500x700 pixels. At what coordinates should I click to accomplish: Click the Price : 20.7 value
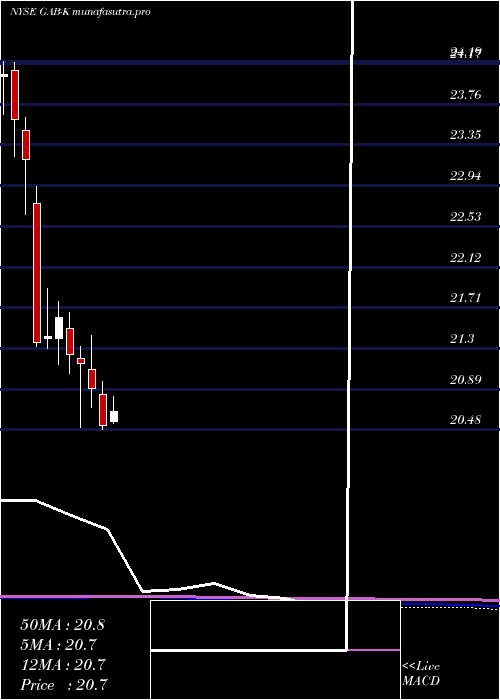point(64,685)
